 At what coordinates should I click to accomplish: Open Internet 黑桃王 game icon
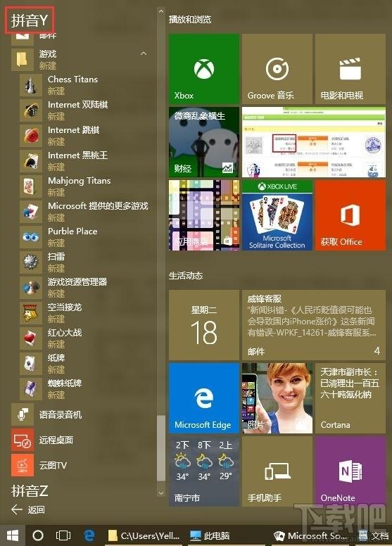[31, 161]
